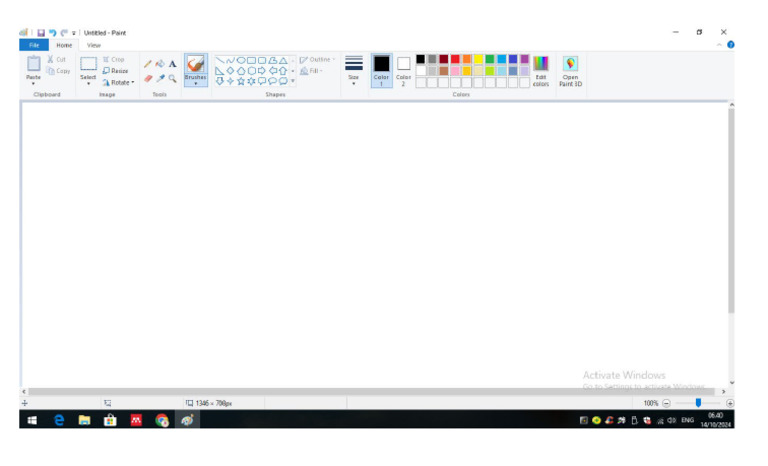This screenshot has width=768, height=466.
Task: Open the Rotate dropdown
Action: pos(118,82)
